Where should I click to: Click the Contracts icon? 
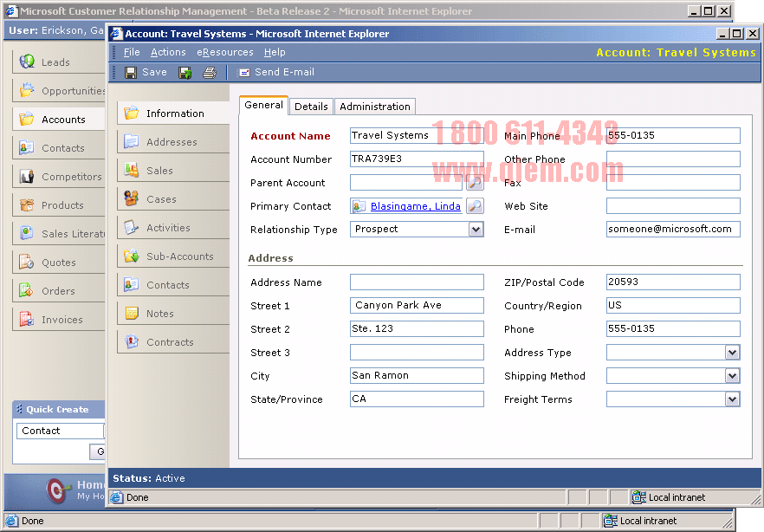tap(131, 341)
